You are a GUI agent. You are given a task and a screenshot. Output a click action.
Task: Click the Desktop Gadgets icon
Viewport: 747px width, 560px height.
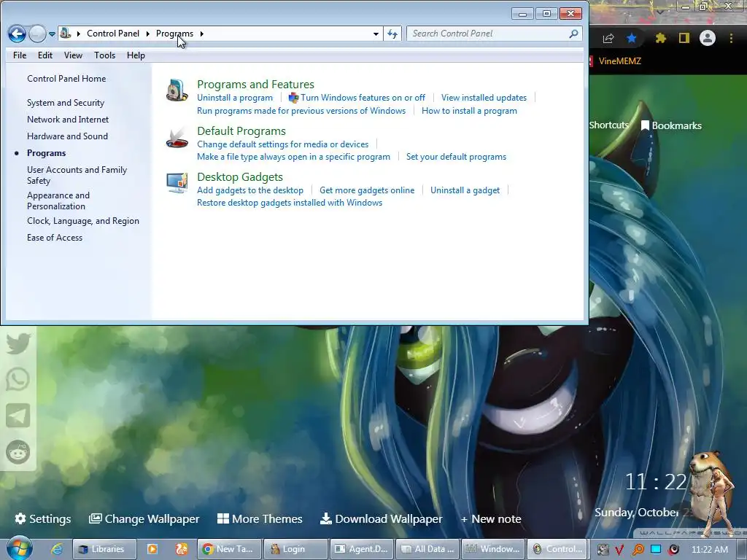pos(177,183)
